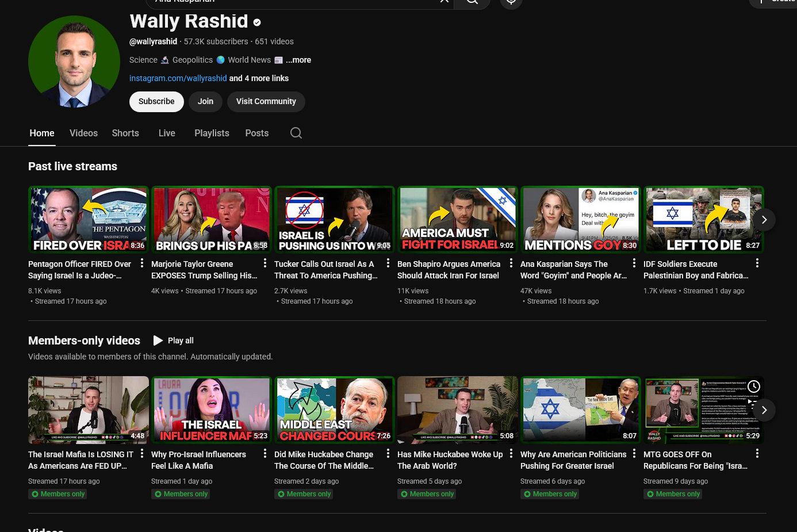This screenshot has height=532, width=797.
Task: Open instagram.com/wallyrashid link
Action: [x=178, y=78]
